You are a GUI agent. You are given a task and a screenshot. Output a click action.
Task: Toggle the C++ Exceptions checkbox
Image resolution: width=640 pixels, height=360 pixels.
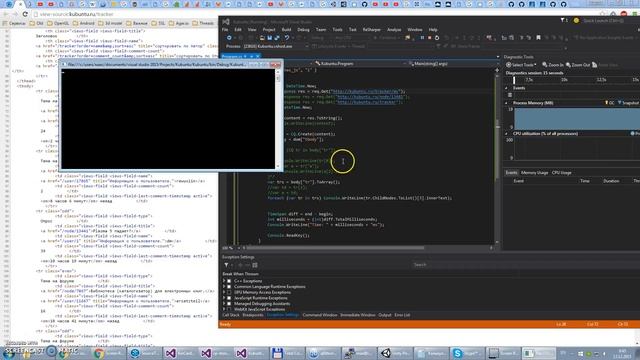click(x=229, y=281)
